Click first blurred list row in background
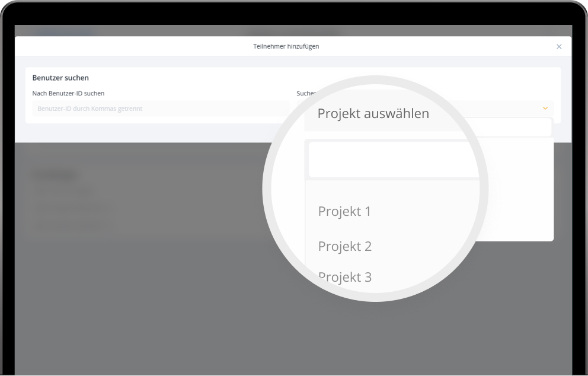This screenshot has width=588, height=376. (x=64, y=191)
